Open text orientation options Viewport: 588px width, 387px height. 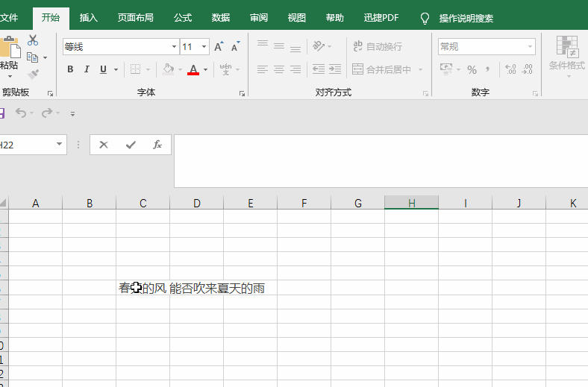(x=319, y=46)
